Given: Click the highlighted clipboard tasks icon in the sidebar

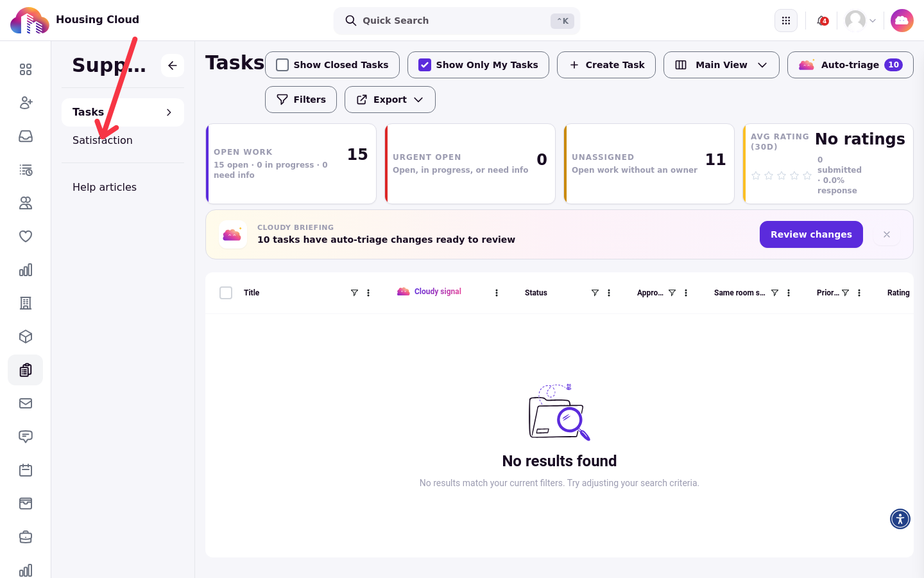Looking at the screenshot, I should (x=26, y=370).
